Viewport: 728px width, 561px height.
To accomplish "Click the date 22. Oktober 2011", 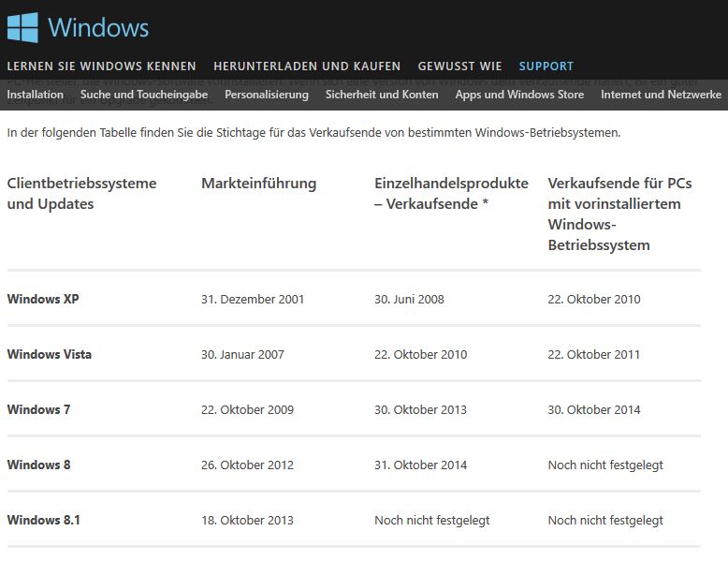I will click(594, 355).
